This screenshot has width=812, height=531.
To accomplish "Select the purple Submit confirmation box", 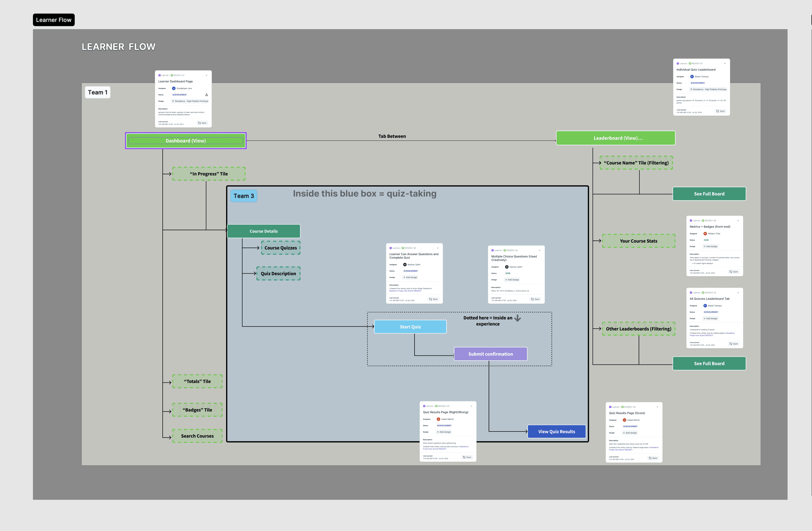I will (490, 354).
